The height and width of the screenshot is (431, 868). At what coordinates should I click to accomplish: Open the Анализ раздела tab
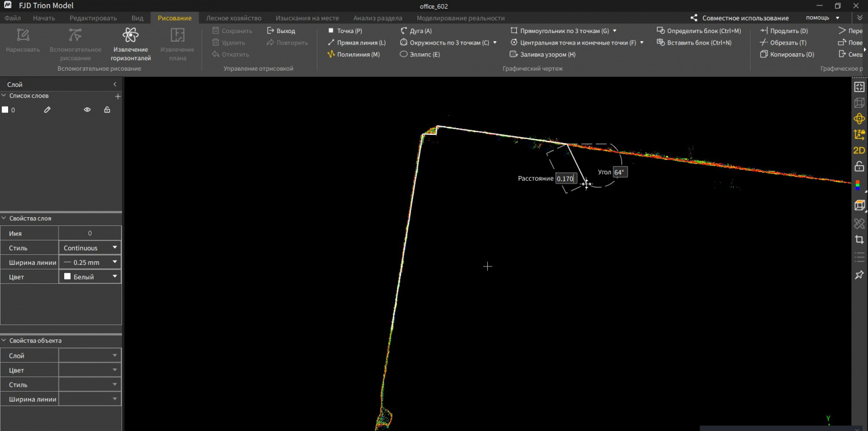tap(377, 18)
